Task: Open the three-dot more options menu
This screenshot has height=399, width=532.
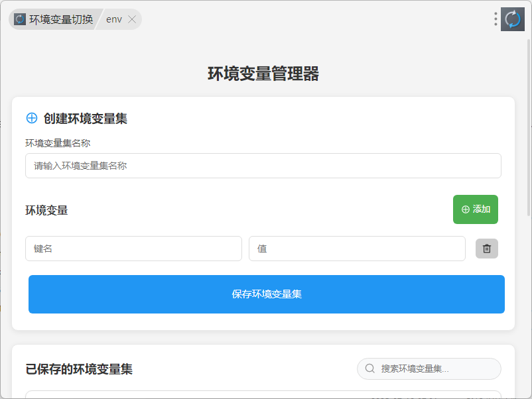Action: pyautogui.click(x=496, y=19)
